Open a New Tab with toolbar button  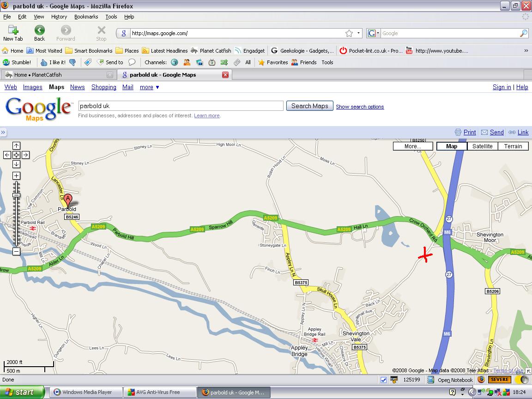tap(13, 33)
